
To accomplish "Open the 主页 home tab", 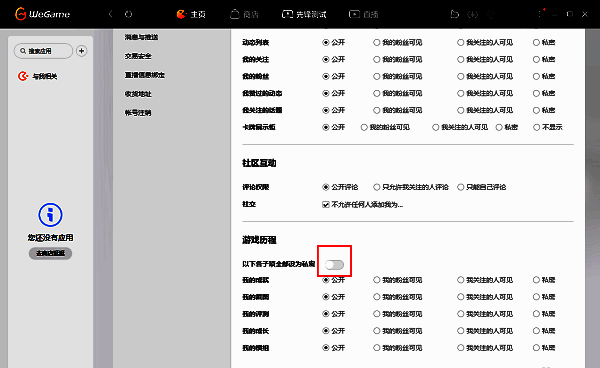I will [x=191, y=15].
